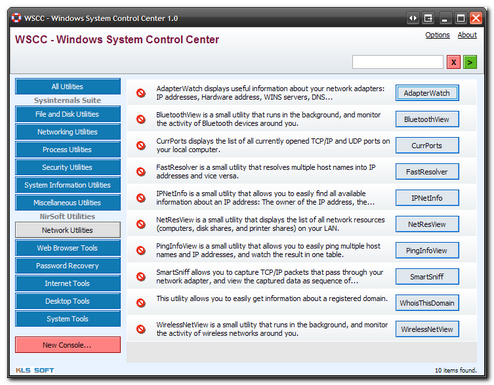Click the red prohibited icon beside FastResolver description
Screen dimensions: 494x385
click(141, 172)
